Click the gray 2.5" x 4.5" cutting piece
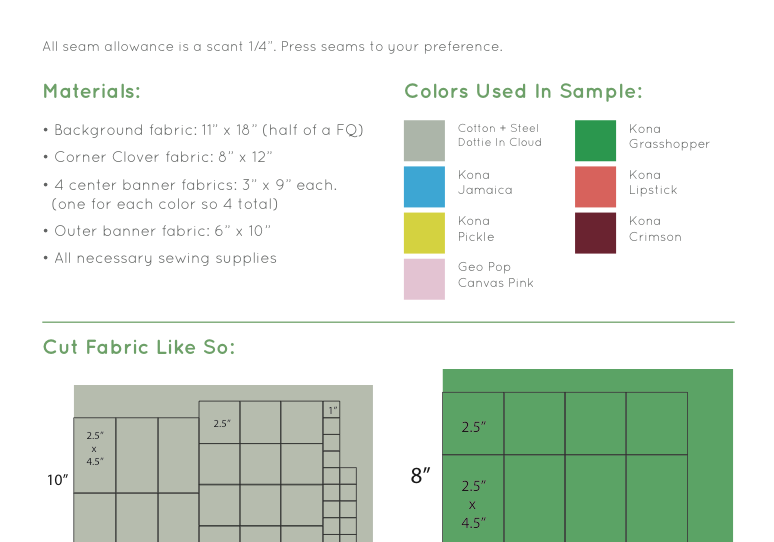774x542 pixels. coord(95,455)
